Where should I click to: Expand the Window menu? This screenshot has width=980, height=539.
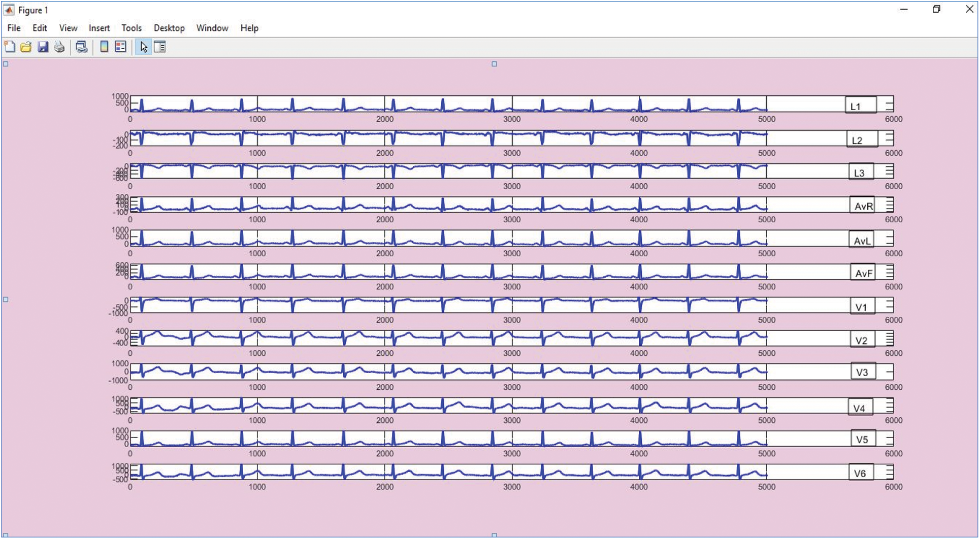point(212,28)
